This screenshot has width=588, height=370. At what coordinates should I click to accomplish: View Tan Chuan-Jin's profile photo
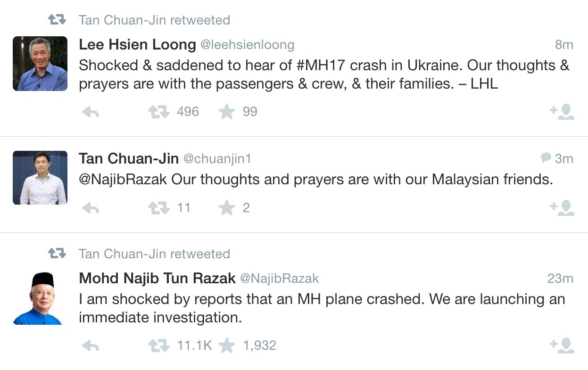(40, 178)
